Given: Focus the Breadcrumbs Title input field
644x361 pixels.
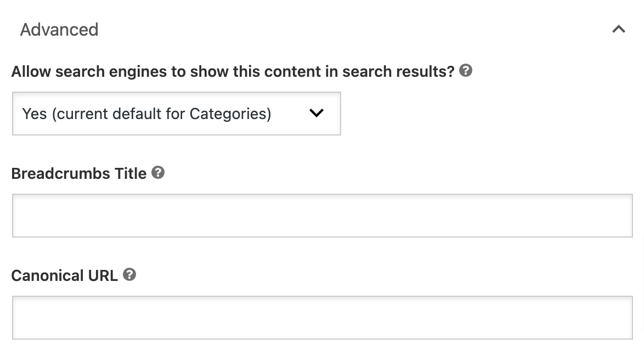Looking at the screenshot, I should (322, 215).
